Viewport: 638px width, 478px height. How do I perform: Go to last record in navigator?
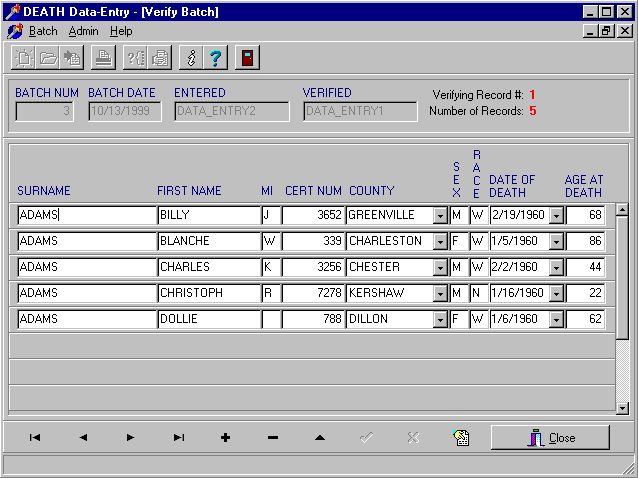pos(179,438)
